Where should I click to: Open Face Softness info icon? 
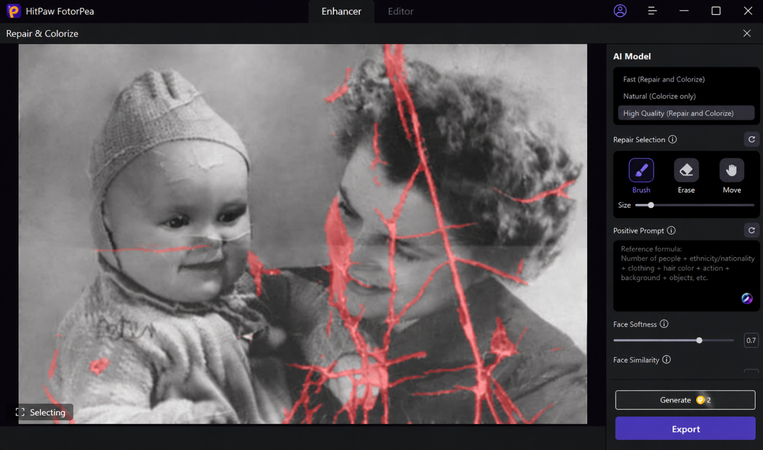[x=664, y=324]
